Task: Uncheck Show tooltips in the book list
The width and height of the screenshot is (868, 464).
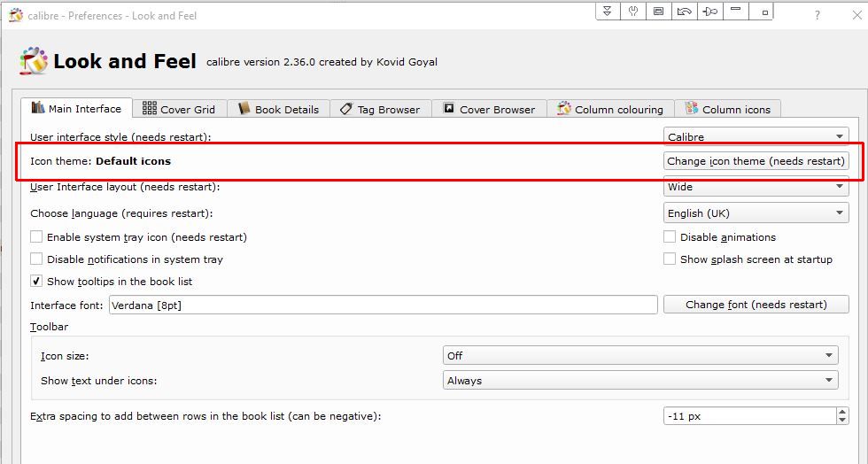Action: [x=36, y=282]
